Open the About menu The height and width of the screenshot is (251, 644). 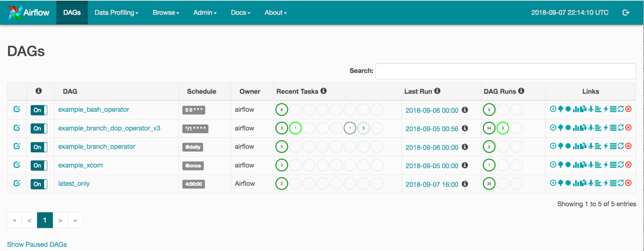pyautogui.click(x=276, y=12)
